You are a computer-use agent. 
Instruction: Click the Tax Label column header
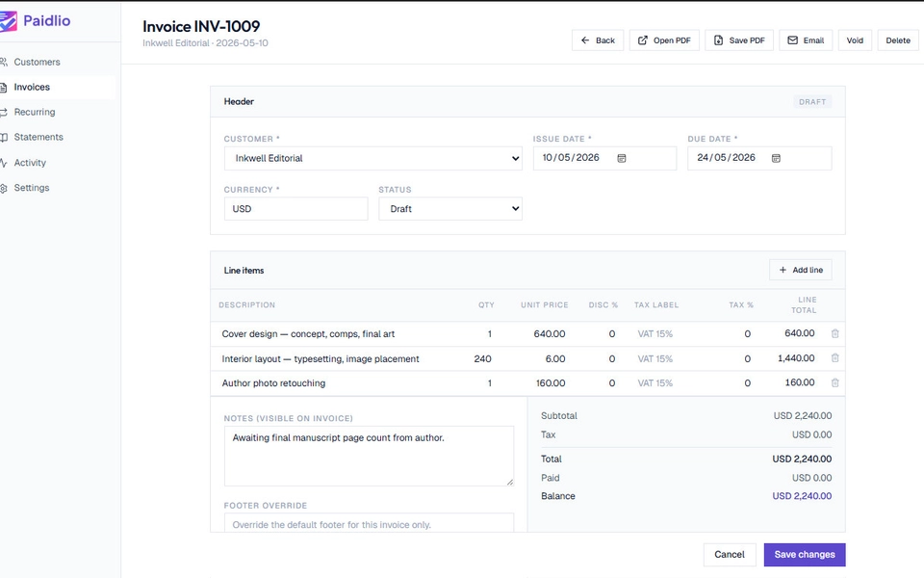click(656, 305)
